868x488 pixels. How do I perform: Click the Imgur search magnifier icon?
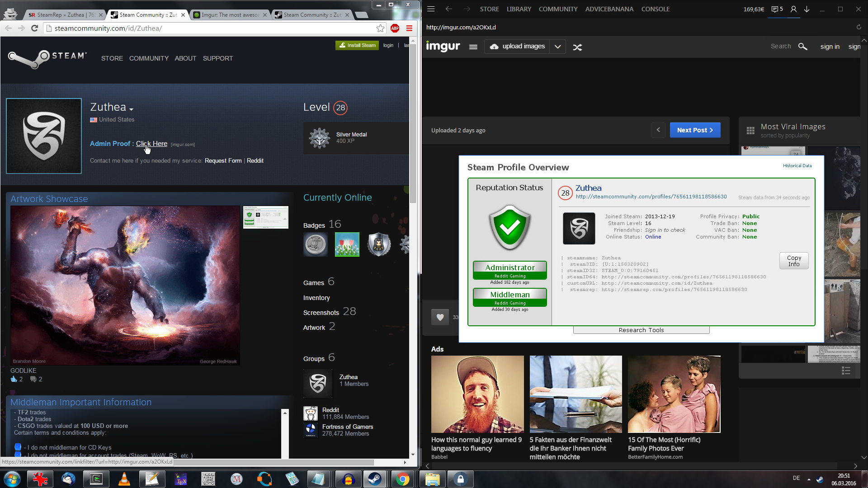802,47
